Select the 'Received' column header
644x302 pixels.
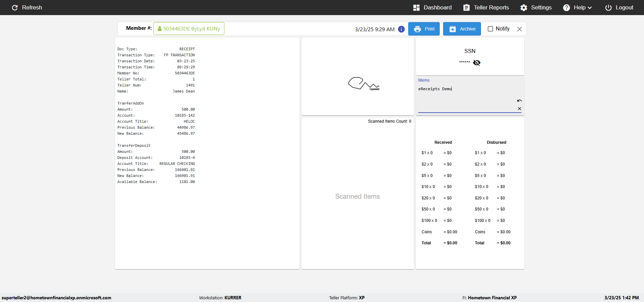(x=443, y=142)
